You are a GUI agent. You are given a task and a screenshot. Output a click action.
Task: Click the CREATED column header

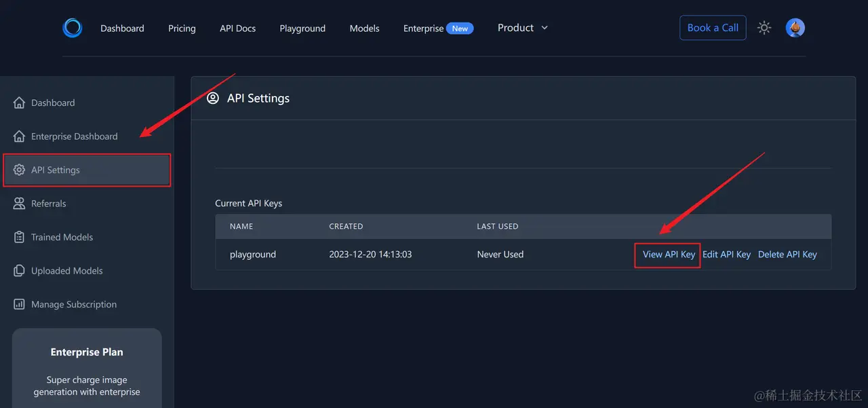point(346,226)
